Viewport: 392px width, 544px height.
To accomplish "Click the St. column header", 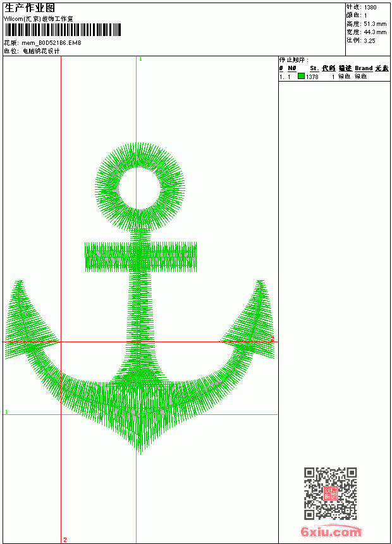I will pos(314,68).
